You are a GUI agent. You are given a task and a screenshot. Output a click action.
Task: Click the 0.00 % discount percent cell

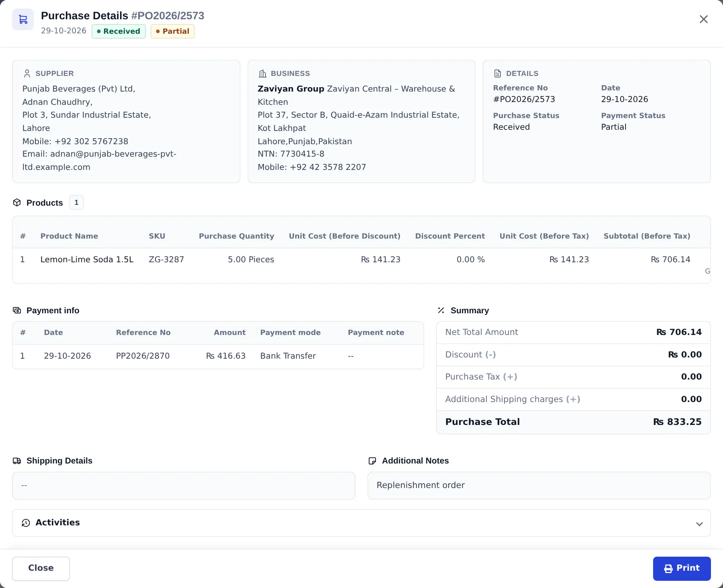coord(471,259)
